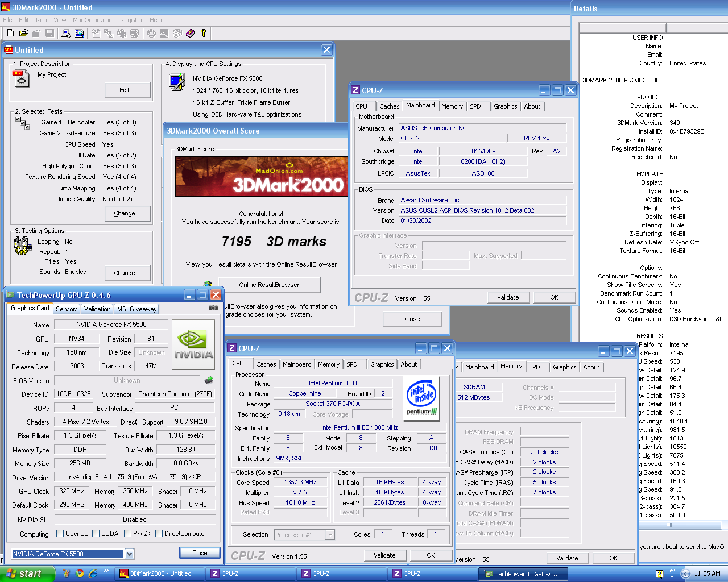Screen dimensions: 728x582
Task: Click the Intel Inside Pentium III logo
Action: click(x=421, y=397)
